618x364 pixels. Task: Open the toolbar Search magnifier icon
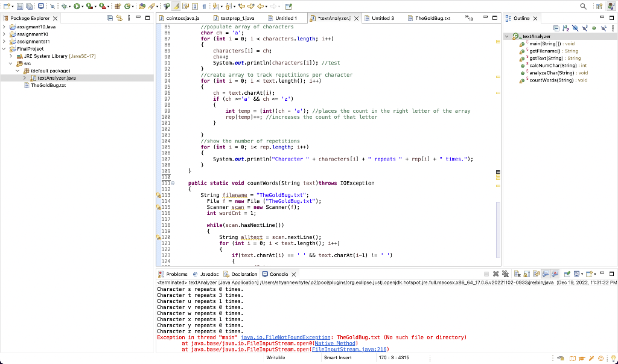584,6
